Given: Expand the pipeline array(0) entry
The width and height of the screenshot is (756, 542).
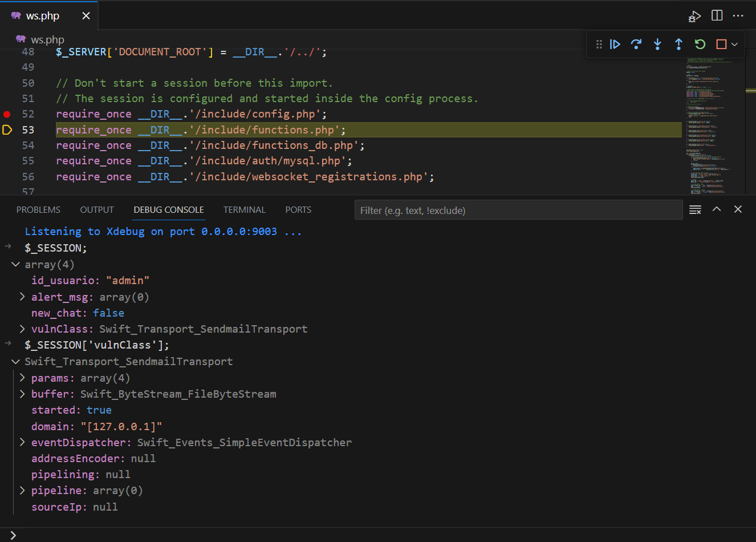Looking at the screenshot, I should point(22,490).
